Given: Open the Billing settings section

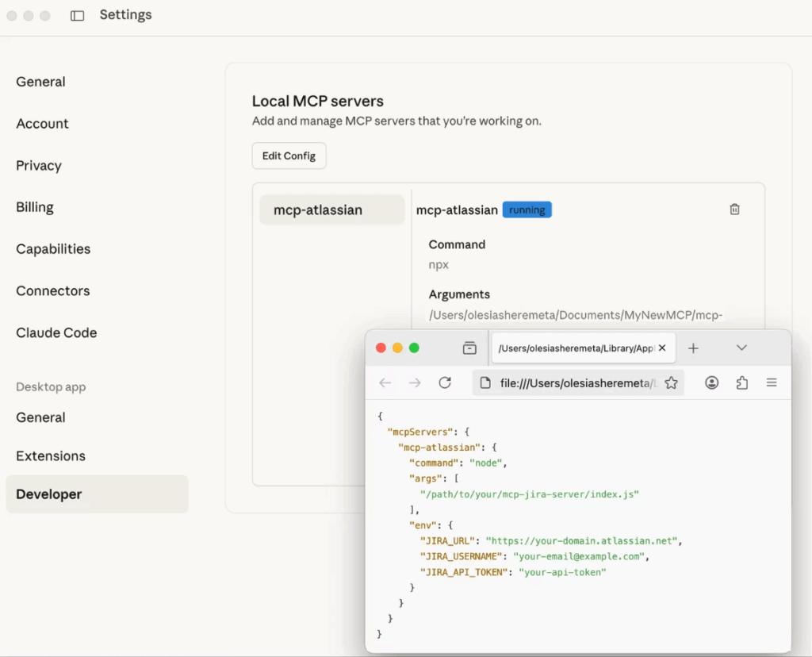Looking at the screenshot, I should [x=34, y=207].
